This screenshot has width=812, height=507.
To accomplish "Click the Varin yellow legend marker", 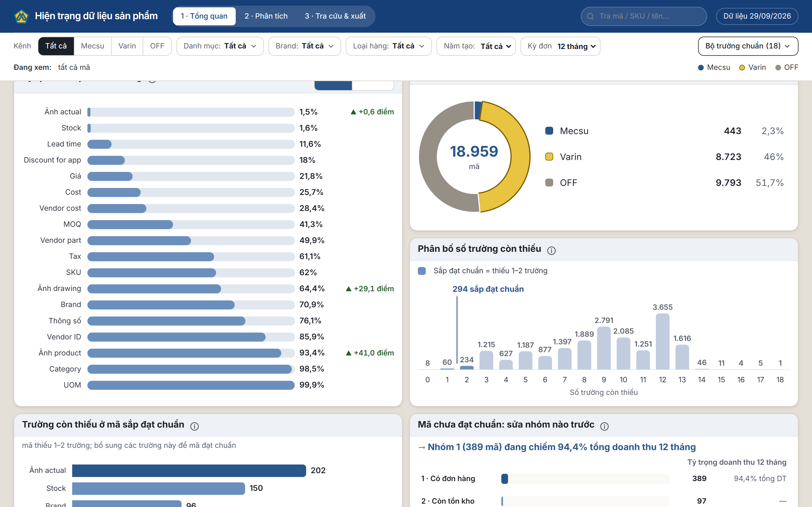I will (x=549, y=157).
